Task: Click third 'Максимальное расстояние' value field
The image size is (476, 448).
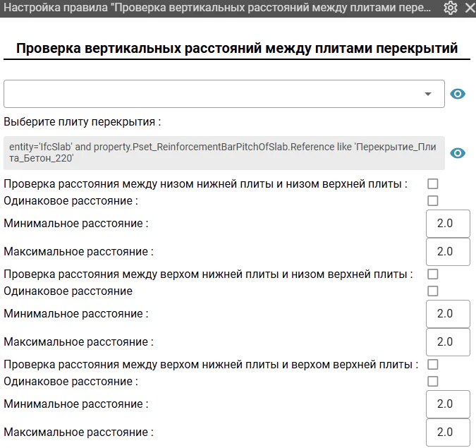Action: (448, 432)
